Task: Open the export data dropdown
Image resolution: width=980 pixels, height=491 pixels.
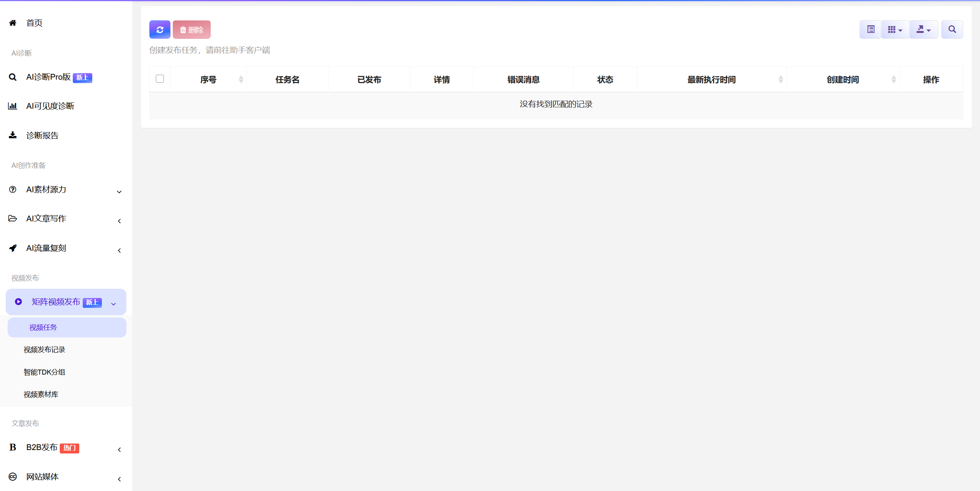Action: 924,29
